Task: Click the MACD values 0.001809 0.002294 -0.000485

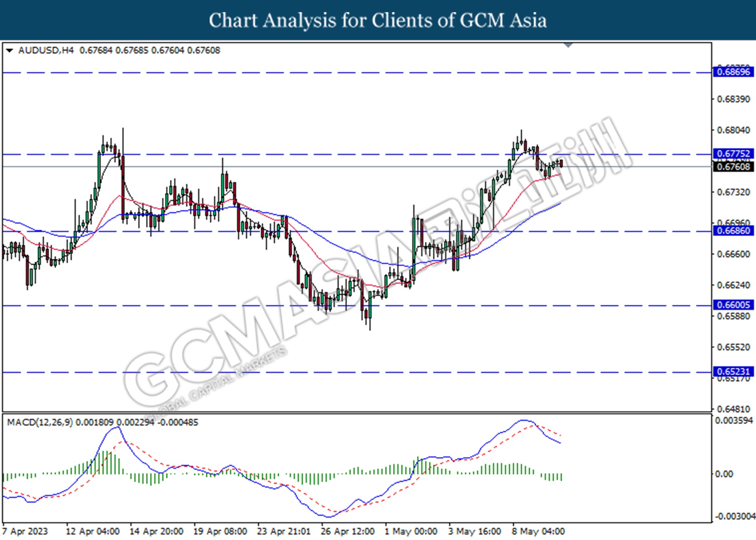Action: pyautogui.click(x=137, y=422)
